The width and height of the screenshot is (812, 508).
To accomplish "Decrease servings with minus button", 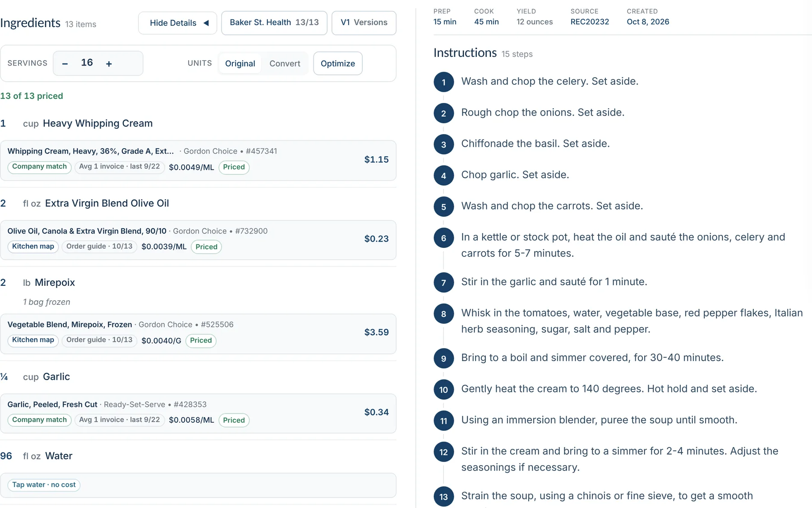I will (65, 64).
